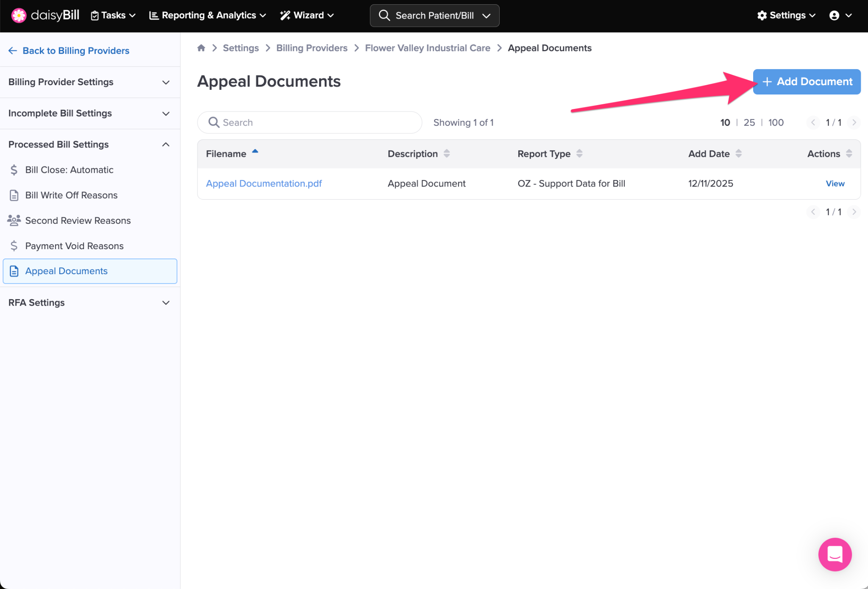Image resolution: width=868 pixels, height=589 pixels.
Task: Sort by Add Date arrows
Action: point(738,153)
